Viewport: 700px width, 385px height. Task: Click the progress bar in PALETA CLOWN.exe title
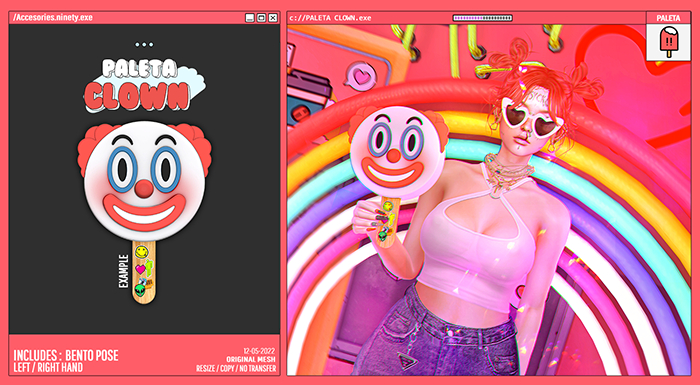[x=483, y=18]
